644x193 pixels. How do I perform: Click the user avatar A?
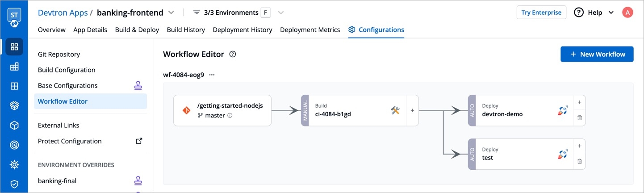627,13
